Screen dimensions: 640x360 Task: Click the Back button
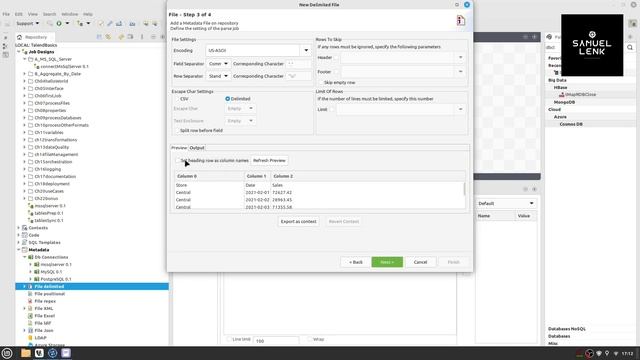pyautogui.click(x=356, y=262)
